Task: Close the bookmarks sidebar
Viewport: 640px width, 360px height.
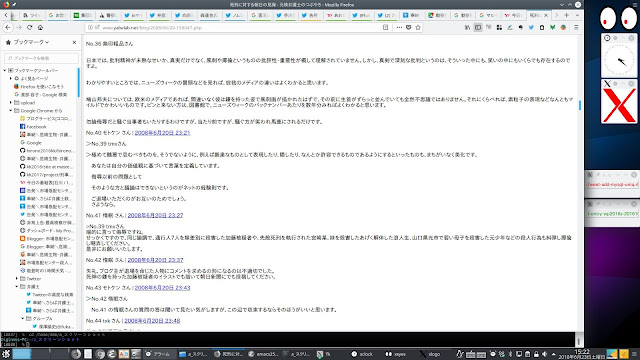Action: (74, 42)
